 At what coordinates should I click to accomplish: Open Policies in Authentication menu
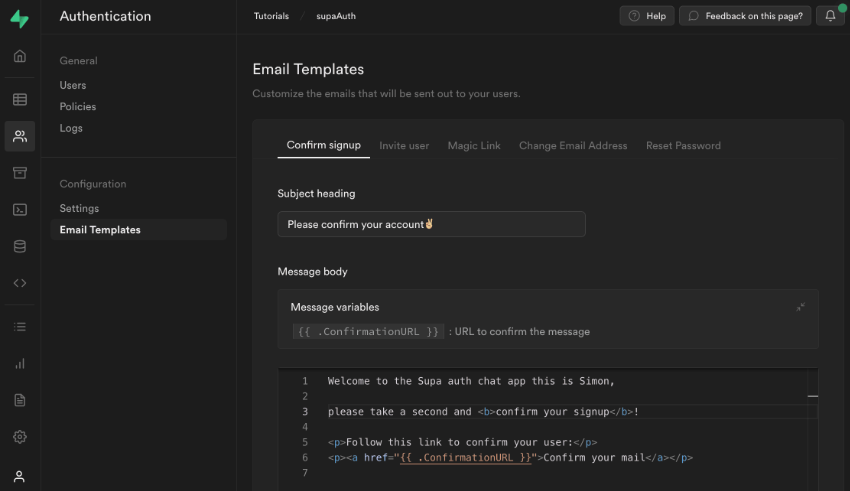point(78,107)
